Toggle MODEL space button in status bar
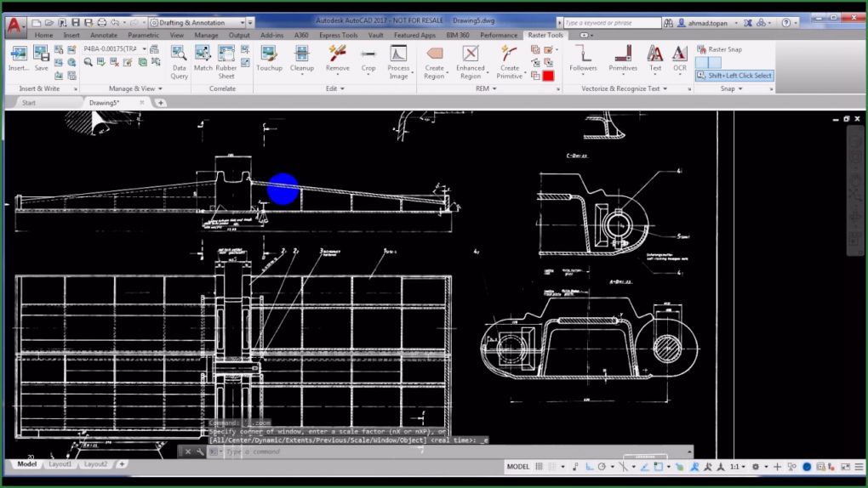The width and height of the screenshot is (868, 488). click(518, 467)
